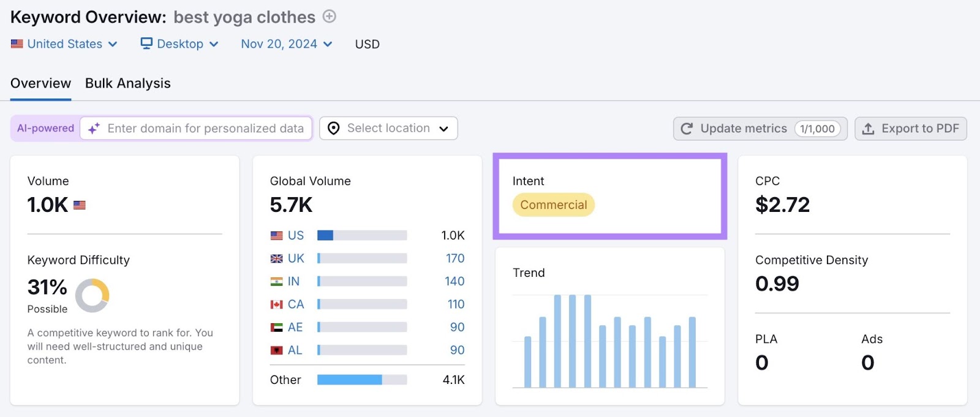Click the 110 value in CA row

(456, 304)
